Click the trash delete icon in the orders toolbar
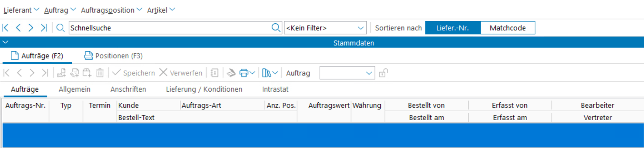This screenshot has height=148, width=644. point(100,73)
